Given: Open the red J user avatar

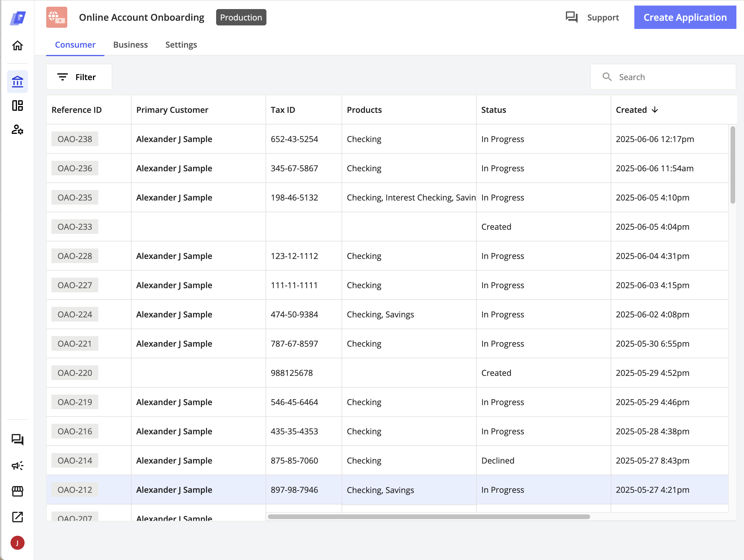Looking at the screenshot, I should 18,542.
